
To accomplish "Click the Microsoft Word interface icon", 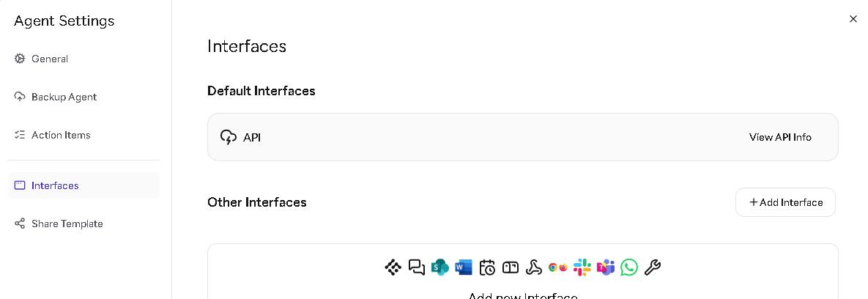I will 464,267.
